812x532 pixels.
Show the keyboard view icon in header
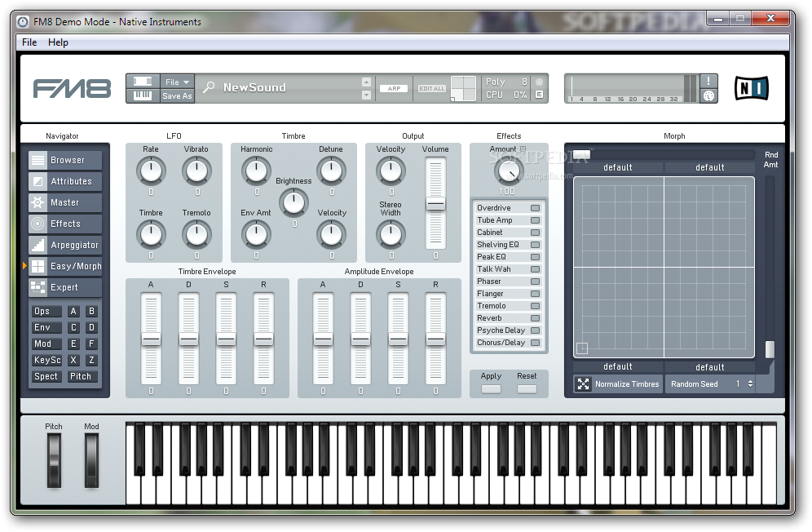click(143, 95)
